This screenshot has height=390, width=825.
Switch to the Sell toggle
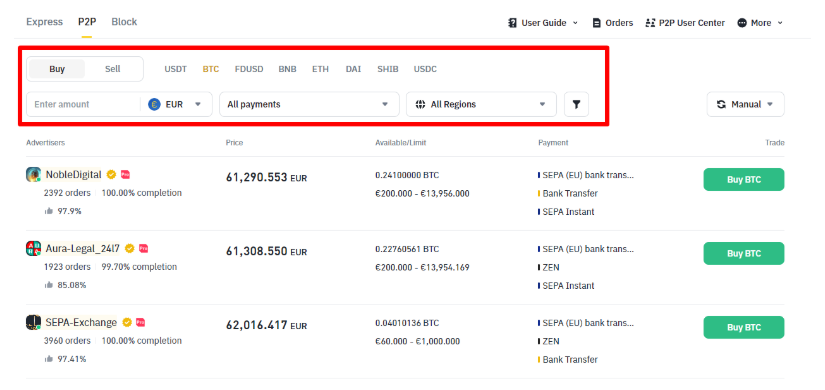click(113, 69)
